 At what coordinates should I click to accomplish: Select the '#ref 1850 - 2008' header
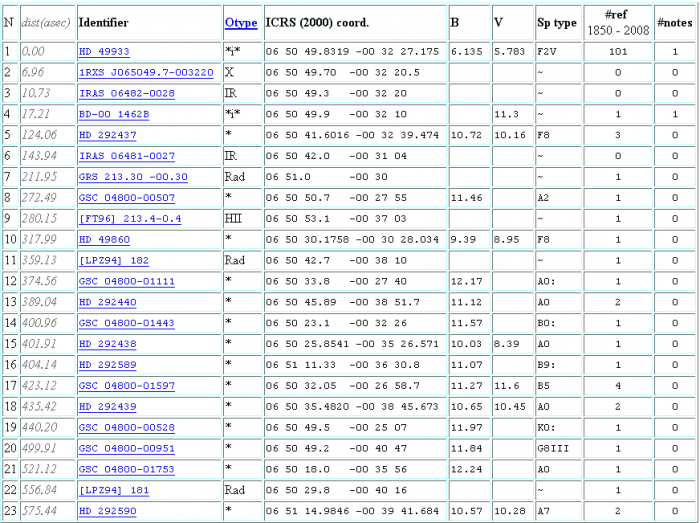pos(618,23)
